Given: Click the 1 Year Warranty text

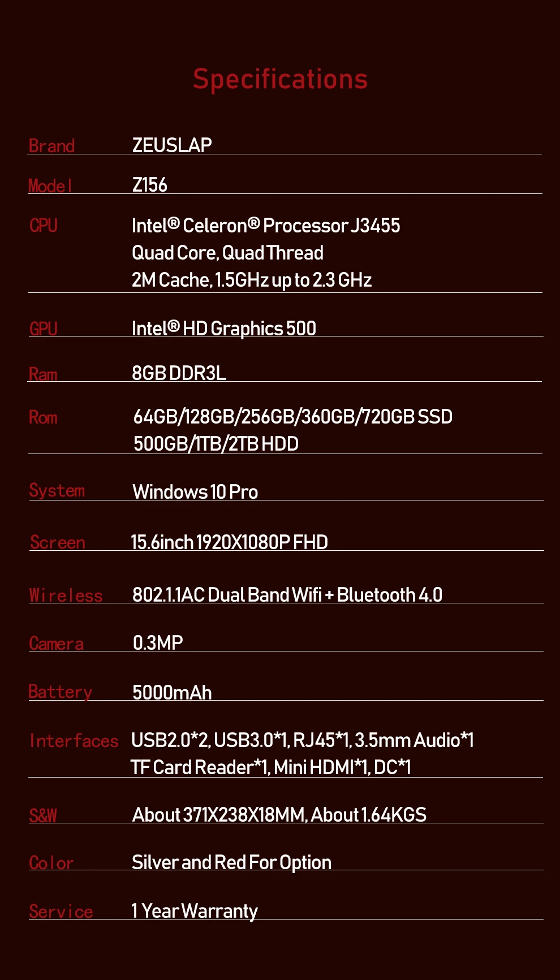Looking at the screenshot, I should point(194,911).
